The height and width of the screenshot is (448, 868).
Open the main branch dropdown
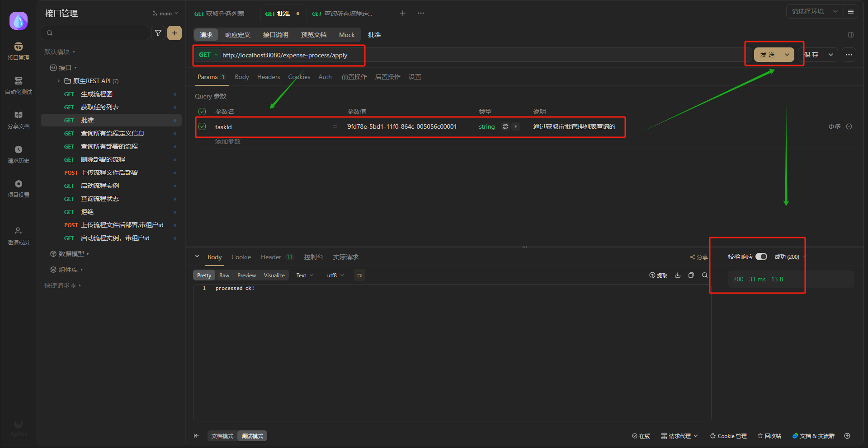(x=165, y=13)
